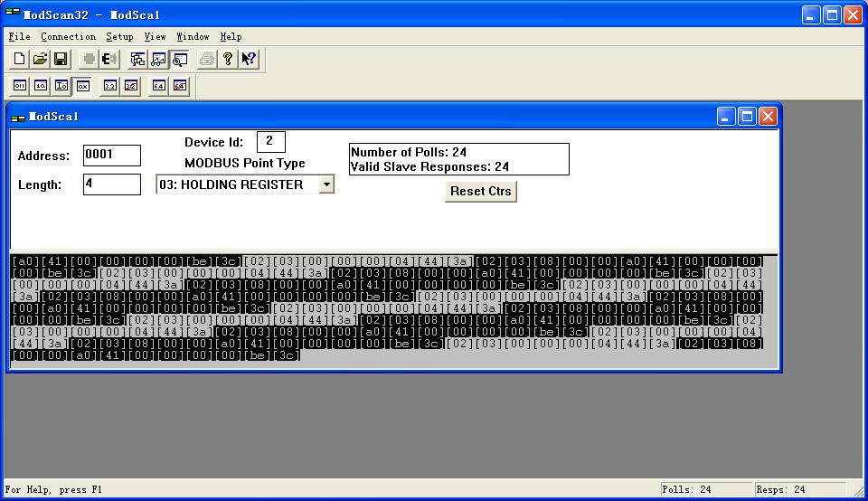Image resolution: width=868 pixels, height=501 pixels.
Task: Click the Device Id input field
Action: point(271,142)
